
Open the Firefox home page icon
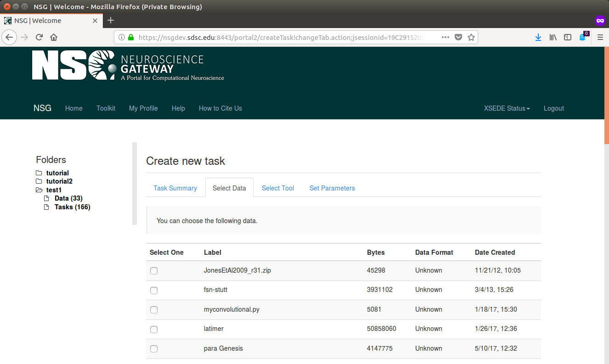pyautogui.click(x=54, y=37)
